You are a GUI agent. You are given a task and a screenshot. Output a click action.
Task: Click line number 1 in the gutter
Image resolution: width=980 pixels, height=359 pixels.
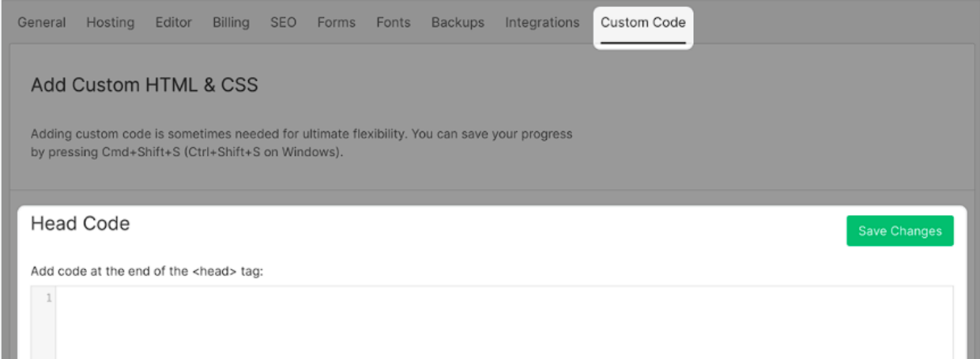[49, 298]
